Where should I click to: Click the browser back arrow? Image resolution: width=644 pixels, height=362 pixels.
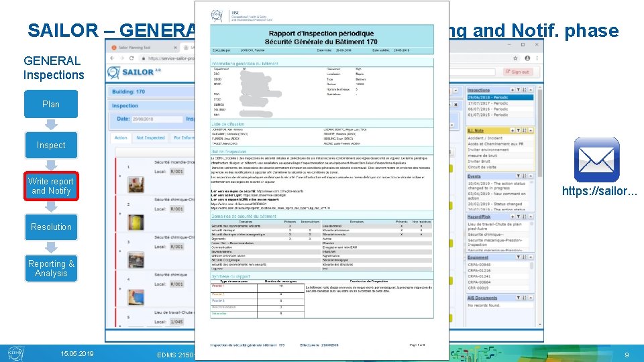pyautogui.click(x=113, y=58)
